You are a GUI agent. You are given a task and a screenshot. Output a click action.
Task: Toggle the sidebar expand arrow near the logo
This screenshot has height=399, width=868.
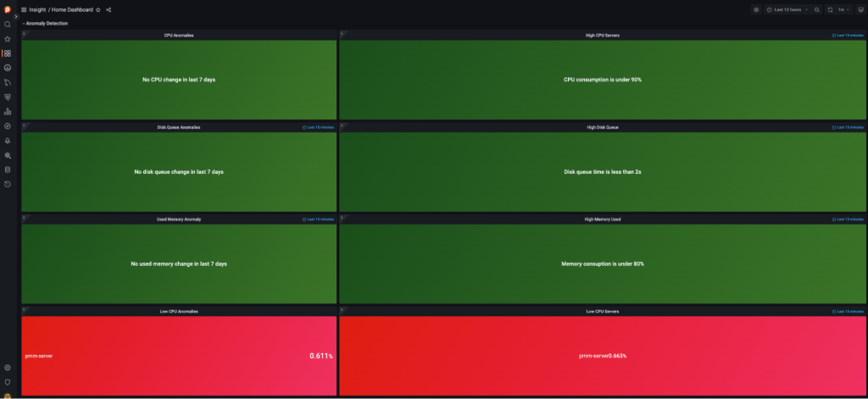tap(16, 17)
